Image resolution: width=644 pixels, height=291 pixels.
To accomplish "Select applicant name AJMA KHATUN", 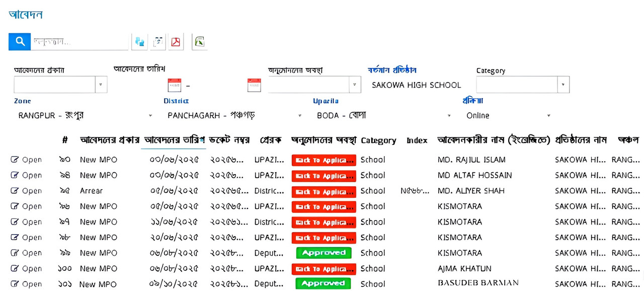I will [464, 268].
